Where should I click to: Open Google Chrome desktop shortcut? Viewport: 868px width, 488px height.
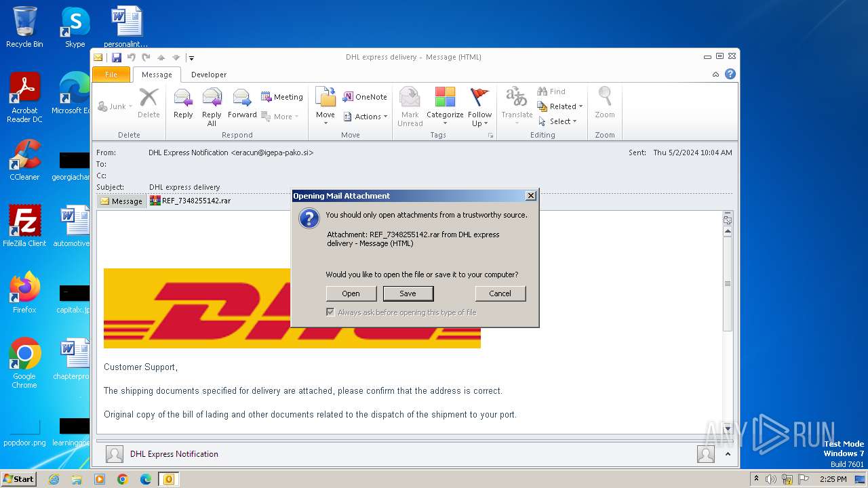click(24, 363)
